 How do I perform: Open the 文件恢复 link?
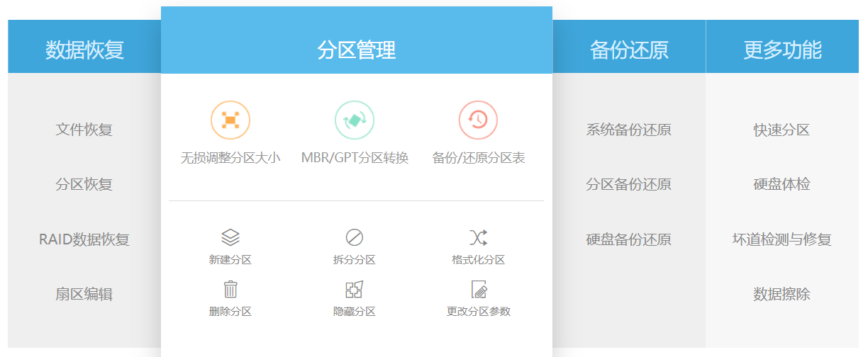[84, 130]
